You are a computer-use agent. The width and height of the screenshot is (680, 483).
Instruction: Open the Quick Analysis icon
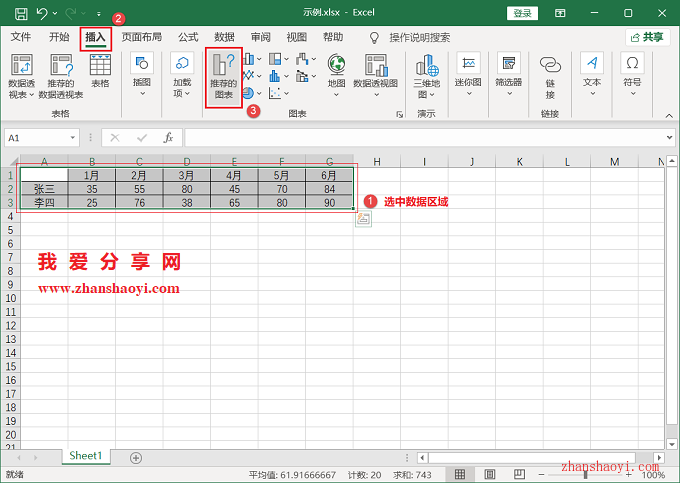(x=363, y=219)
